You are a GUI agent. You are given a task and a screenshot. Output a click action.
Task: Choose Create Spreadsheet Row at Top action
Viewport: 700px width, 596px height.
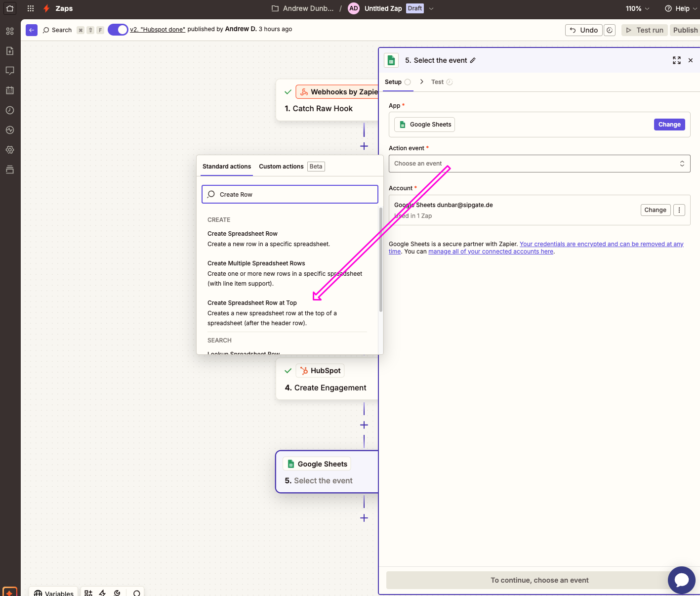287,313
